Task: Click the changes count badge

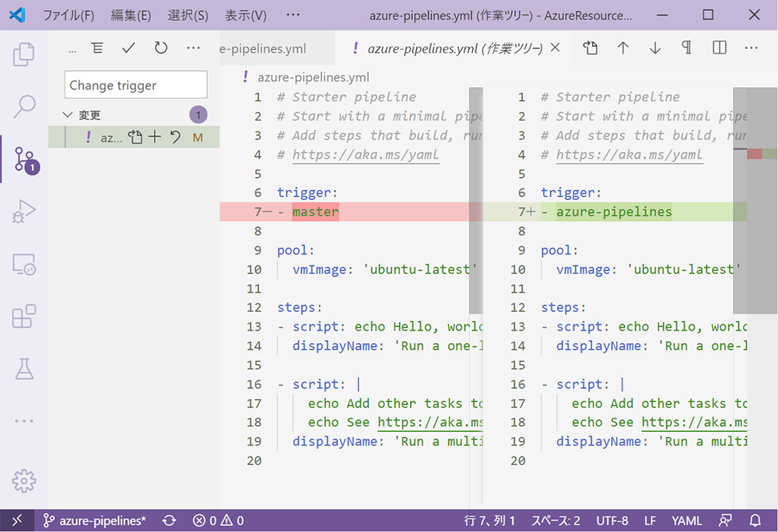Action: [x=198, y=115]
